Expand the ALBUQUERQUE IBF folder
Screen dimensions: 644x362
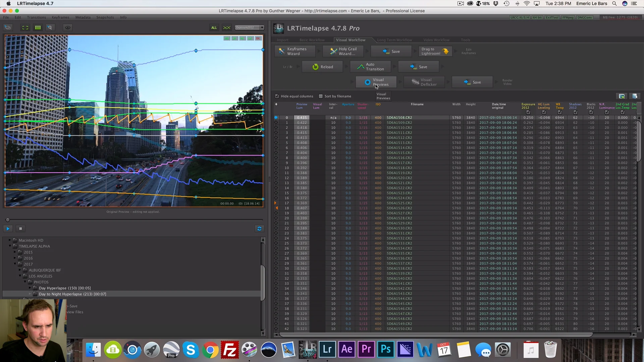20,270
